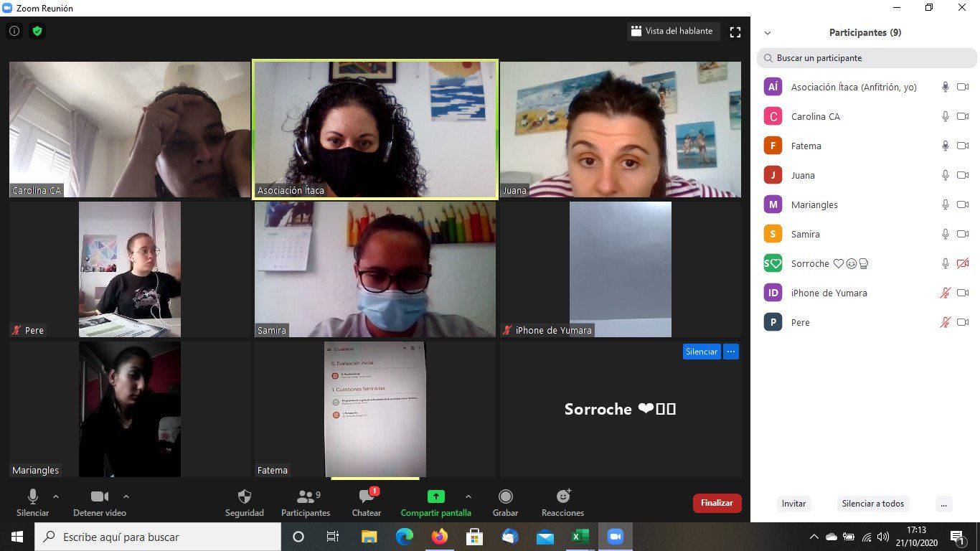This screenshot has height=551, width=980.
Task: Start sharing with Compartir pantalla
Action: coord(436,503)
